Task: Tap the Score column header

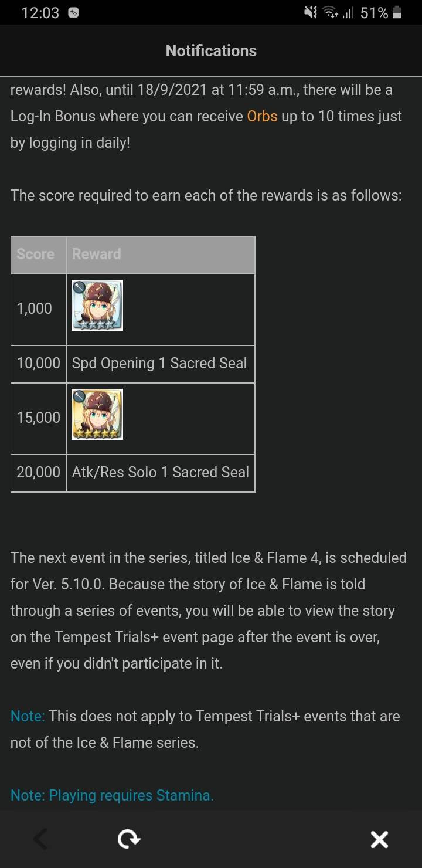Action: pyautogui.click(x=35, y=254)
